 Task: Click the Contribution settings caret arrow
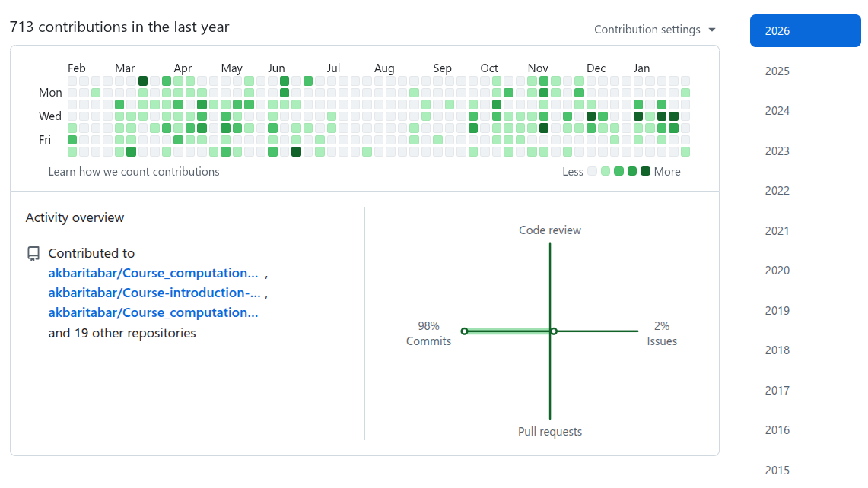click(712, 30)
